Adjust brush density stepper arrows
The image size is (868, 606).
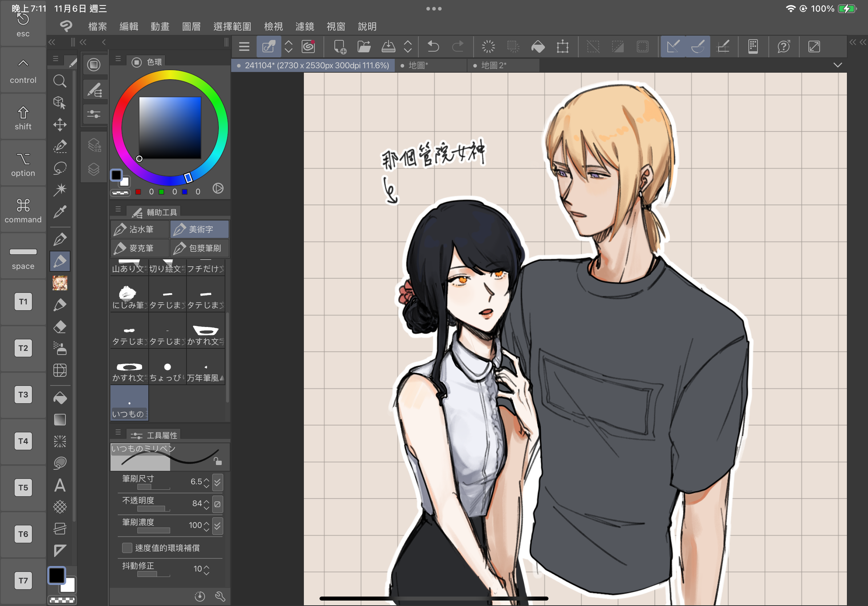click(206, 526)
